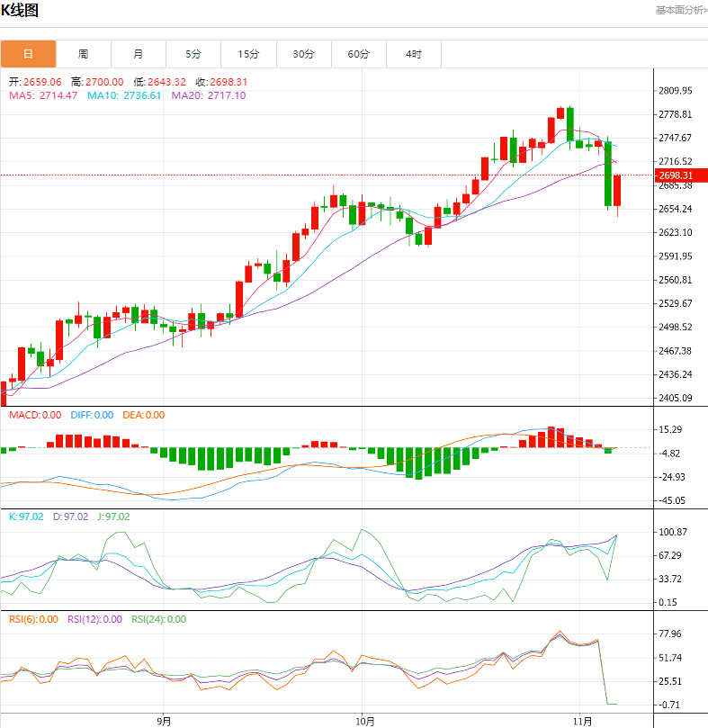Screen dimensions: 708x728
Task: Switch to the 月 monthly tab
Action: pyautogui.click(x=138, y=54)
